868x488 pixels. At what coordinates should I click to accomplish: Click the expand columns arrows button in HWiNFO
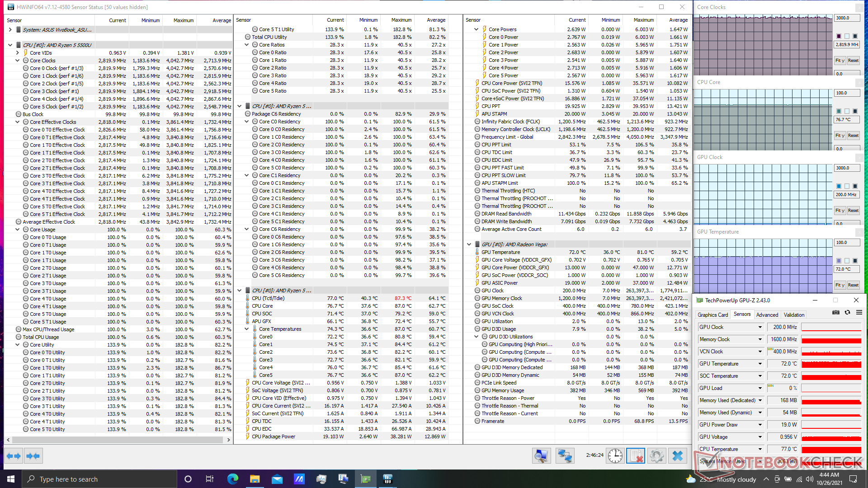pos(14,456)
